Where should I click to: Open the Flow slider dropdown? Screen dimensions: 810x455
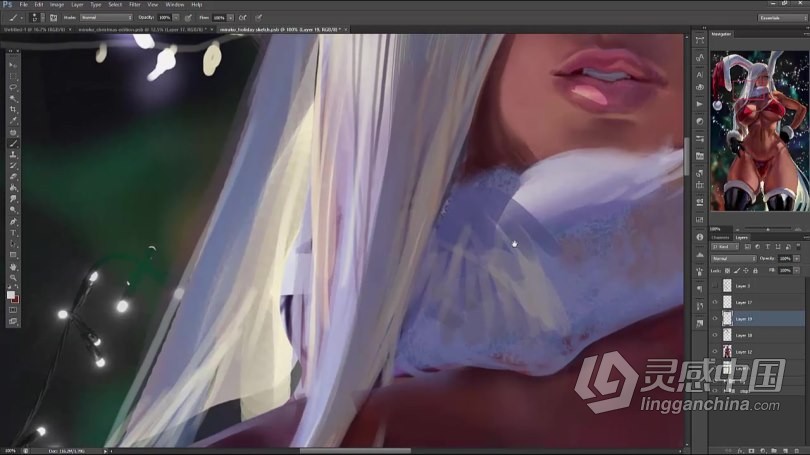point(230,18)
